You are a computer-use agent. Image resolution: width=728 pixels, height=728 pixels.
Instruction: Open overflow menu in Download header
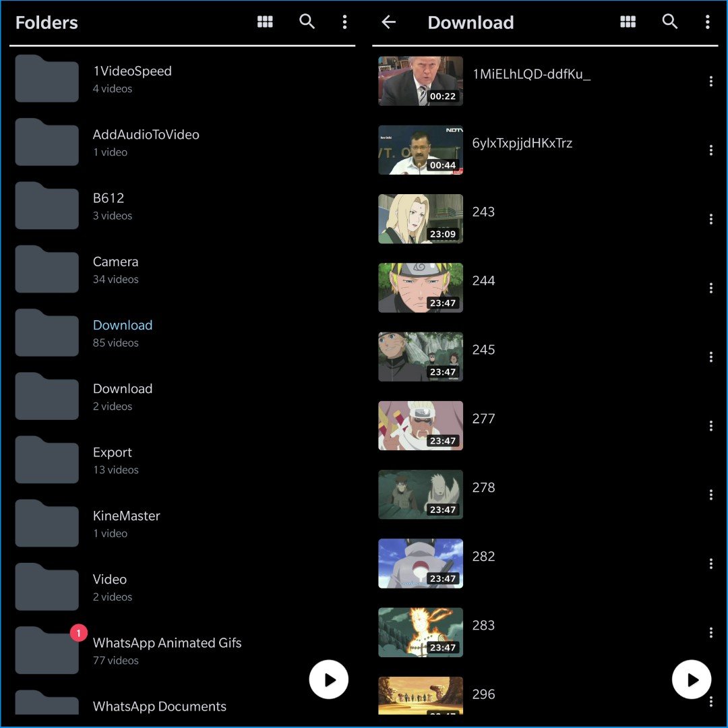(x=707, y=22)
